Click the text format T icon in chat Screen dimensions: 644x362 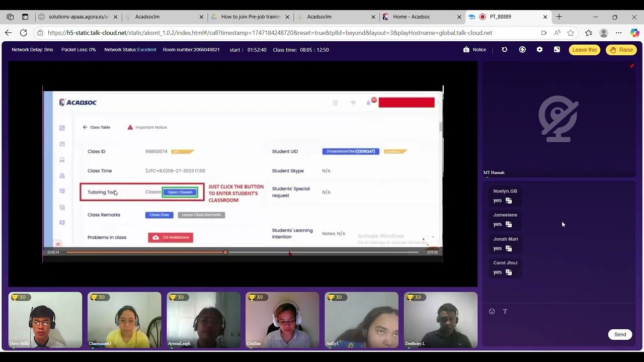pos(505,311)
